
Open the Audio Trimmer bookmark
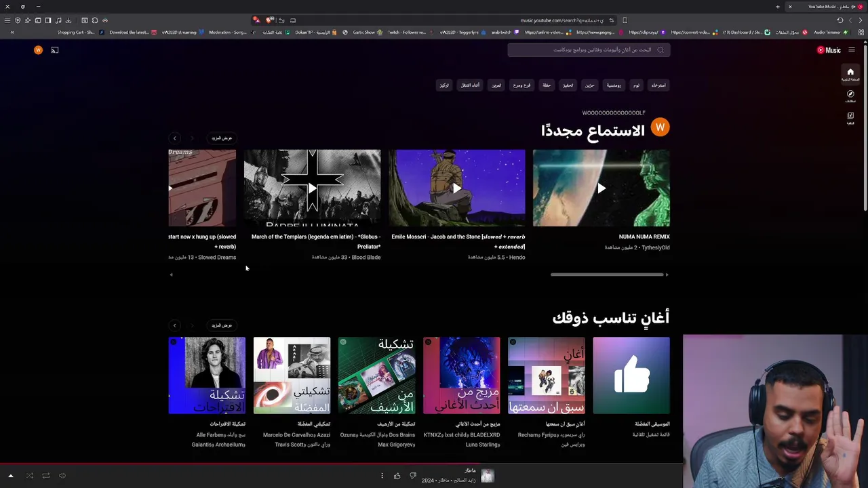[831, 32]
